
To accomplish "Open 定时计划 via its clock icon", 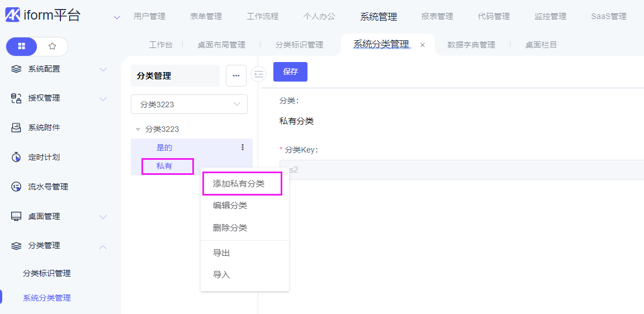I will 16,157.
